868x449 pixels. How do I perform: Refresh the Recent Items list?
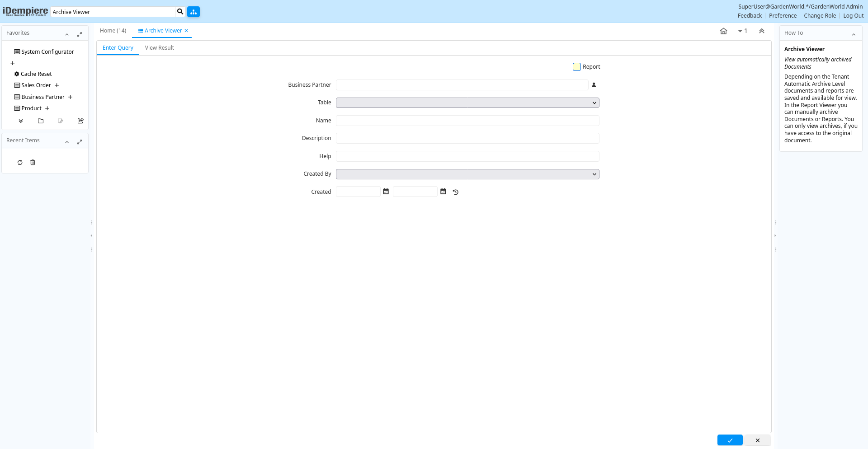(20, 163)
